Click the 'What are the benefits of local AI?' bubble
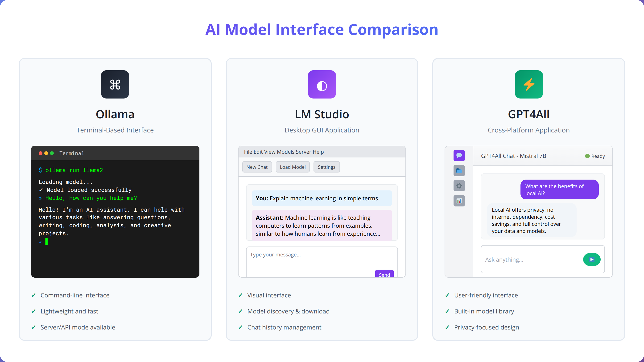This screenshot has height=362, width=644. pyautogui.click(x=560, y=189)
